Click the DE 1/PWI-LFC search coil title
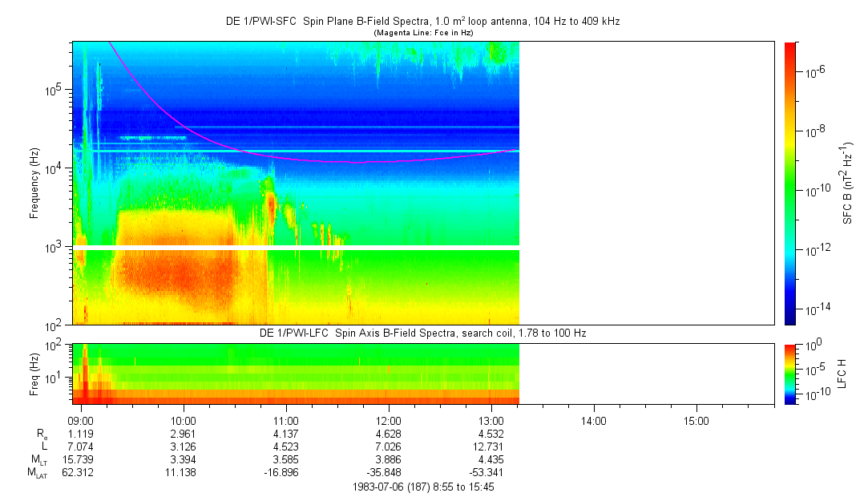This screenshot has width=868, height=497. 422,333
